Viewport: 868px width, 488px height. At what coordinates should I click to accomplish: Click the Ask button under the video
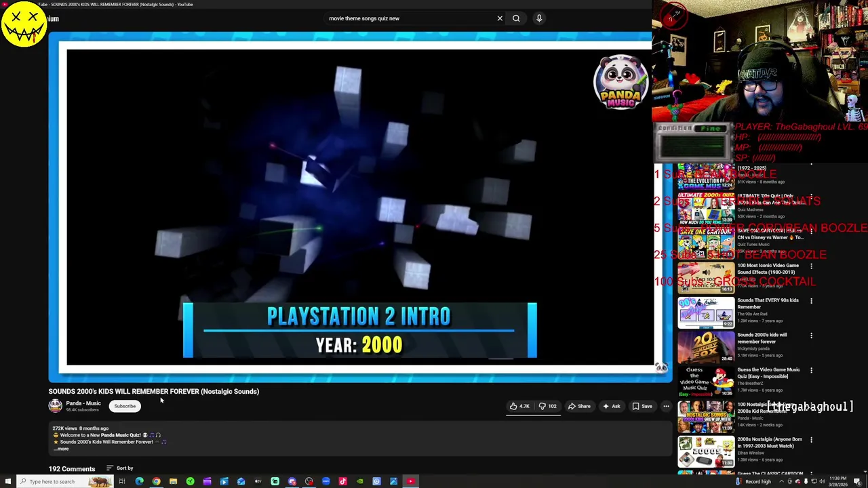(x=611, y=406)
